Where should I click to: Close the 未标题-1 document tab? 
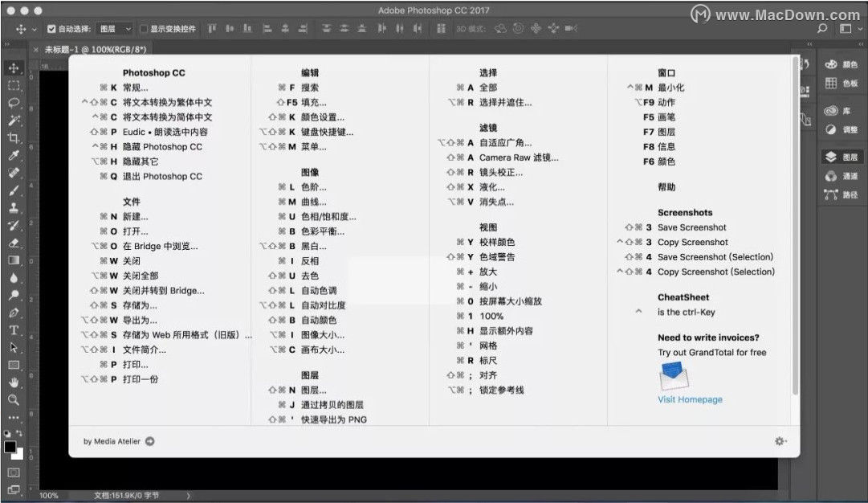(36, 49)
